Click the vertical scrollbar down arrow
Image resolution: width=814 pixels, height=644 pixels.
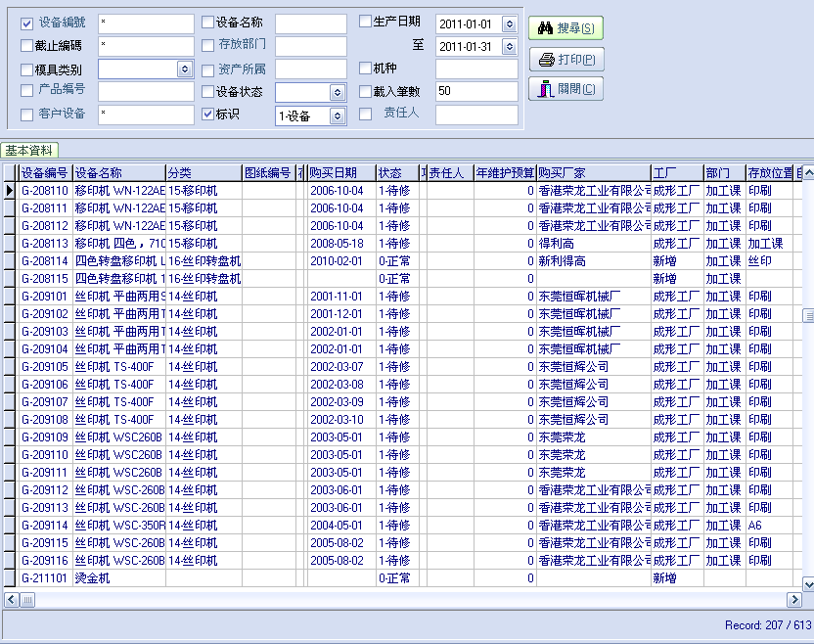[x=808, y=584]
